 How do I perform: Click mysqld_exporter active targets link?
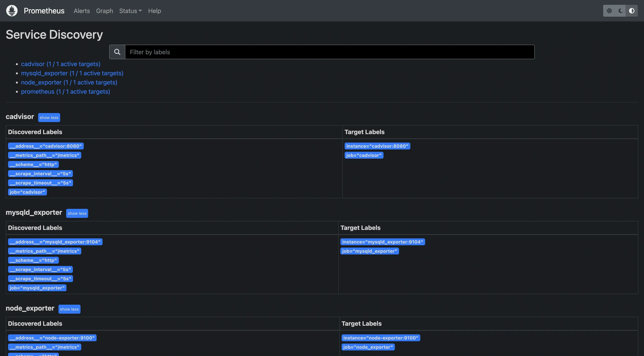click(x=72, y=73)
